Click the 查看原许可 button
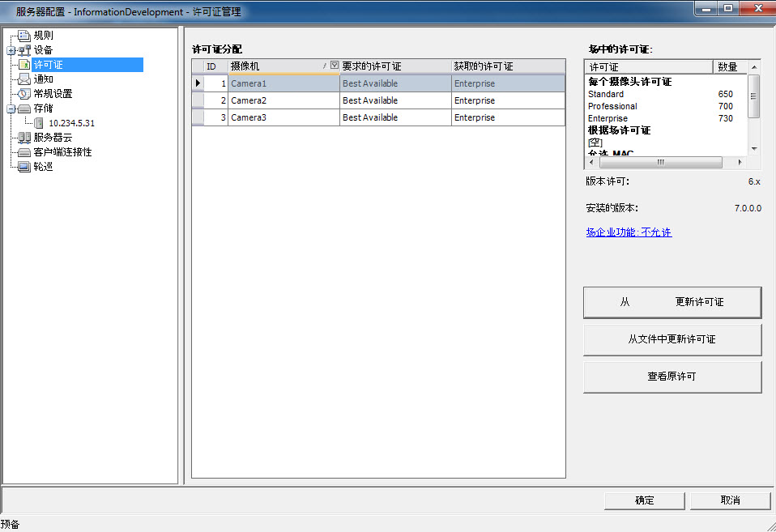The height and width of the screenshot is (532, 776). click(x=672, y=377)
